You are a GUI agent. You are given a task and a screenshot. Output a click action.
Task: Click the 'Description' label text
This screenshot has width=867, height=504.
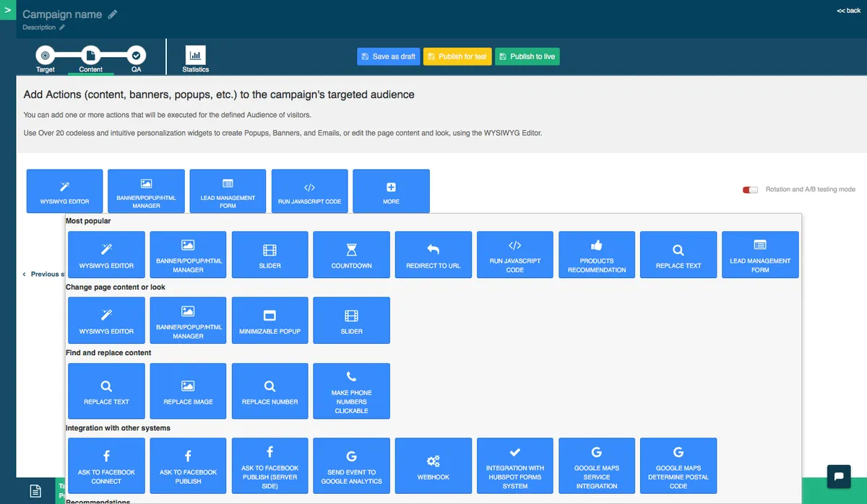point(39,27)
